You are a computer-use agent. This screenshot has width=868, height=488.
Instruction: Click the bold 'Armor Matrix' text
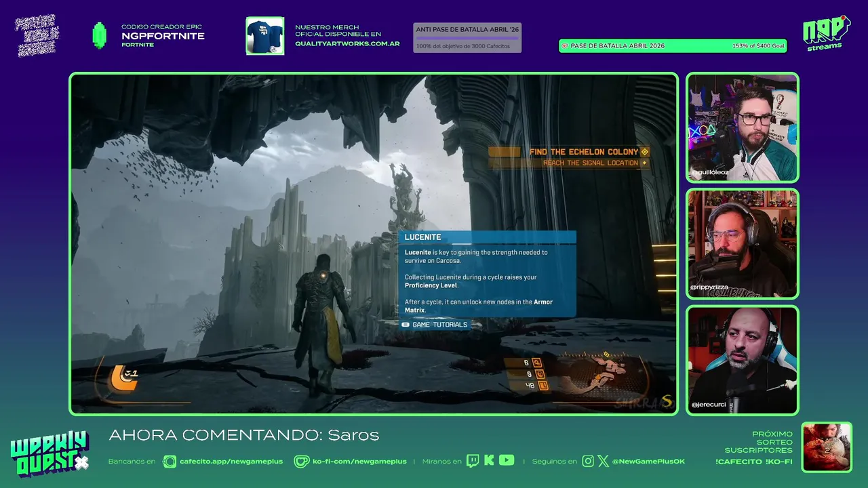click(479, 306)
